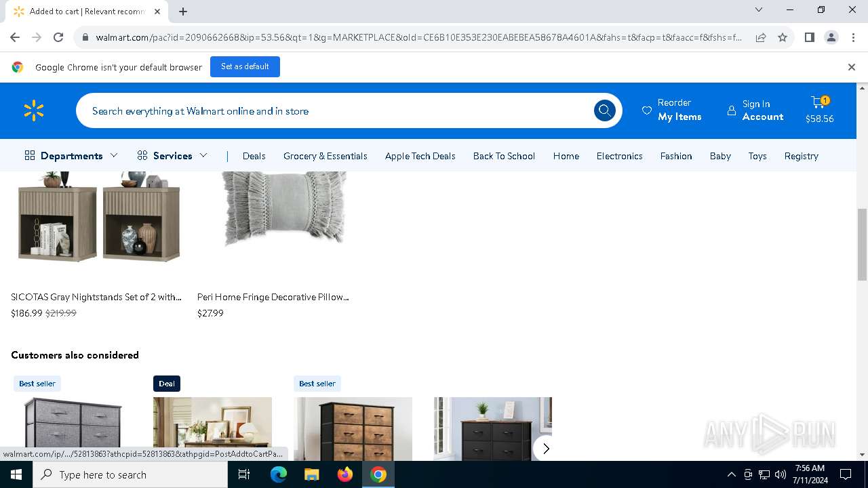Open the Fashion category
Screen dimensions: 868x488
point(676,156)
